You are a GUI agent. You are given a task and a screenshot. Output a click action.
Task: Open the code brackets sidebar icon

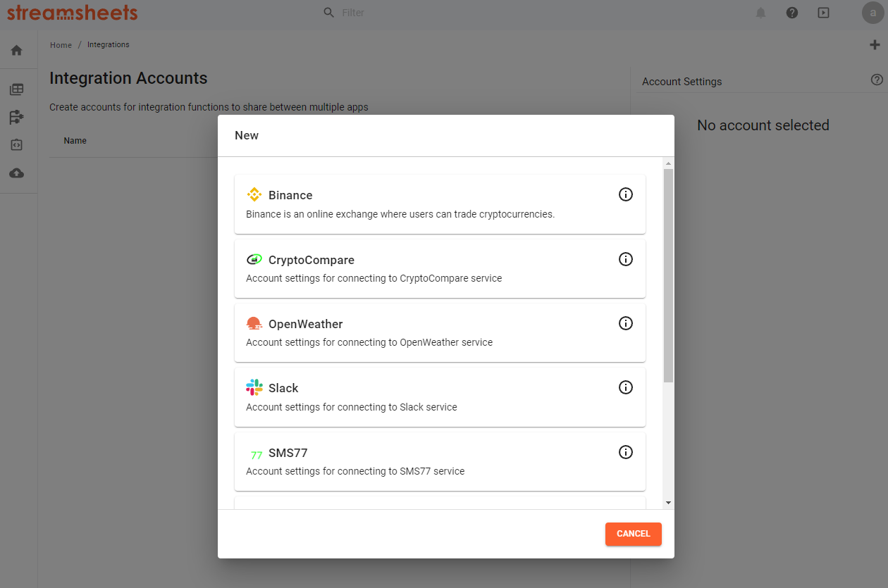click(17, 144)
